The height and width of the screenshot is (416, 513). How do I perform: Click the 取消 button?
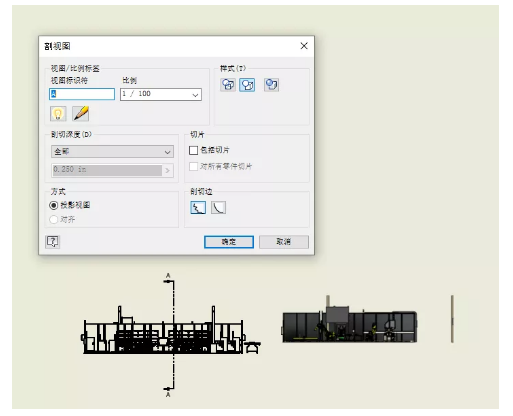tap(284, 242)
